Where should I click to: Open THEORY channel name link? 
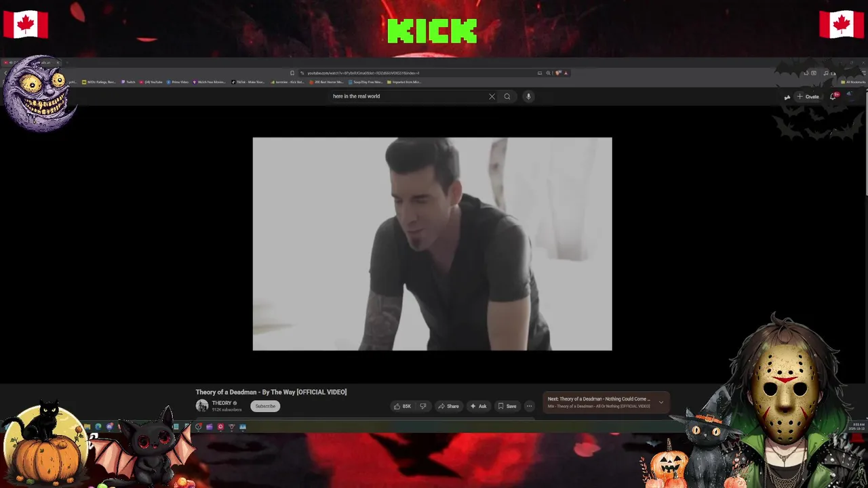click(223, 403)
